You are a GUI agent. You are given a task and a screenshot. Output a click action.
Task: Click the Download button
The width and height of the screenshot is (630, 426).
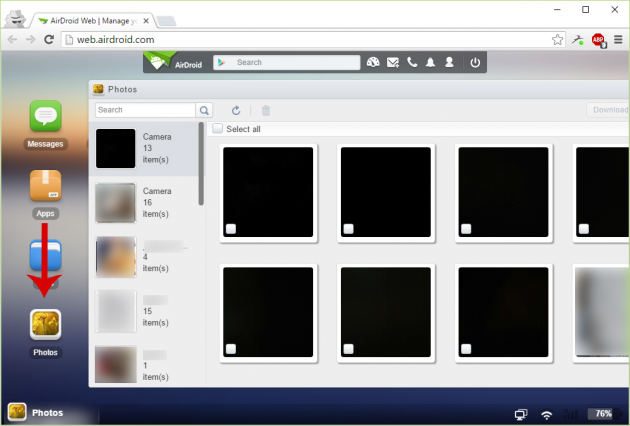[609, 110]
